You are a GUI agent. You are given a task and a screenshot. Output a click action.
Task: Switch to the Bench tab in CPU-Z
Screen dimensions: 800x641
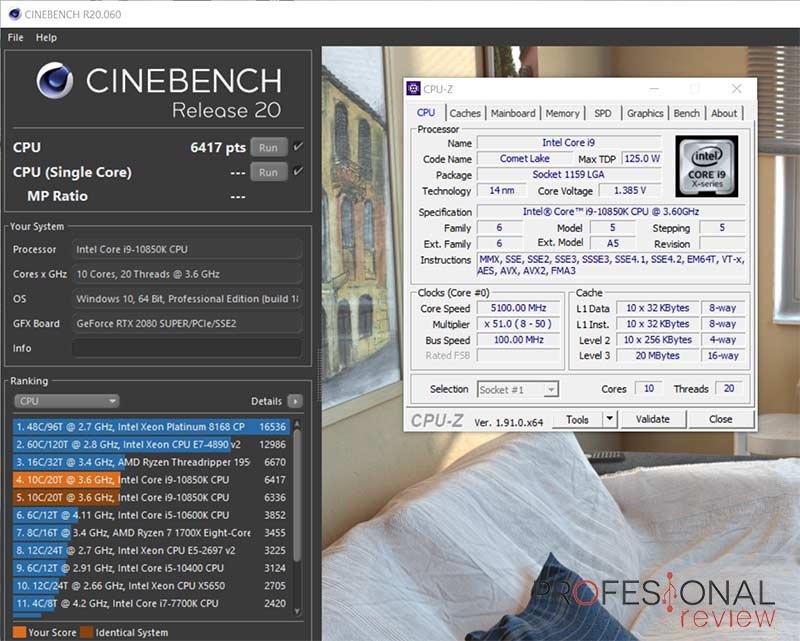687,113
